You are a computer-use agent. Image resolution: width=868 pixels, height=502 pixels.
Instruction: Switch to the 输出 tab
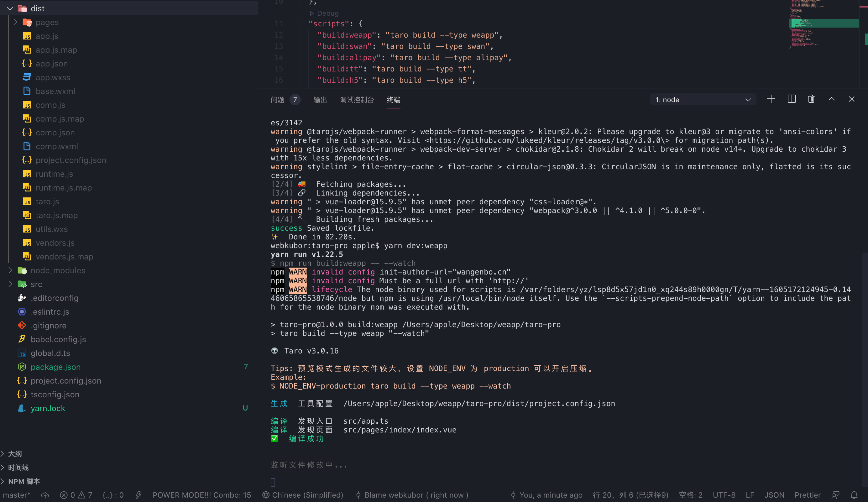[x=320, y=100]
